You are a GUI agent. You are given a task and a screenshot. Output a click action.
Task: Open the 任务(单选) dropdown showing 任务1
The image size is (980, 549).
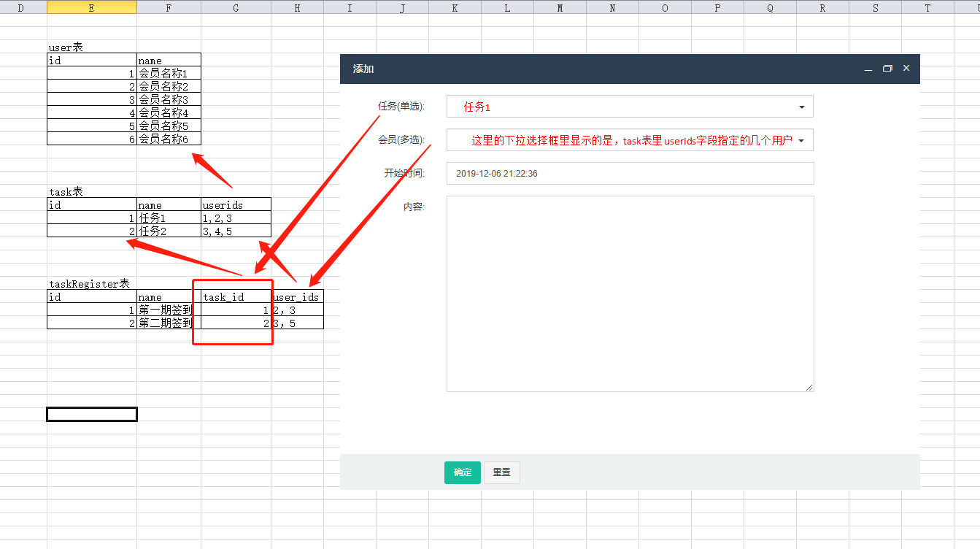click(x=630, y=107)
